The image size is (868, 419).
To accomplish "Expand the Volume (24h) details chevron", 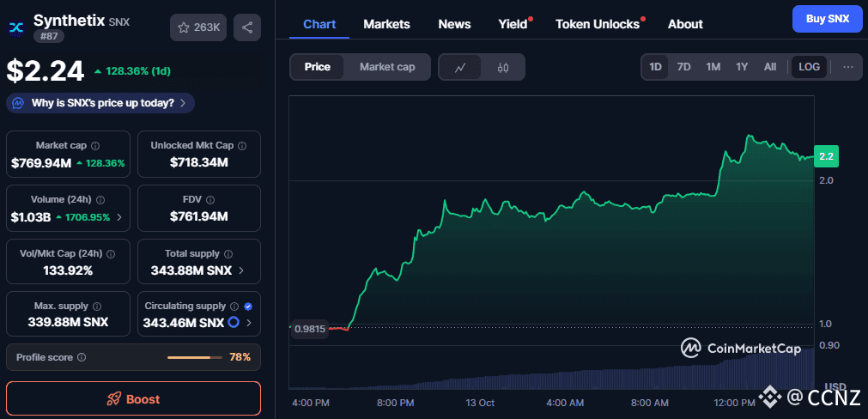I will tap(118, 217).
